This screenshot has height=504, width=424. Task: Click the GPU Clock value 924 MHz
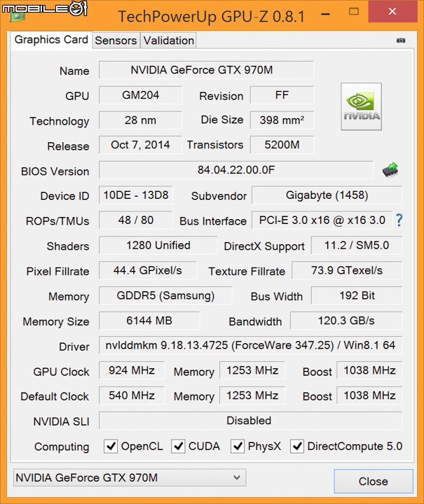point(132,370)
